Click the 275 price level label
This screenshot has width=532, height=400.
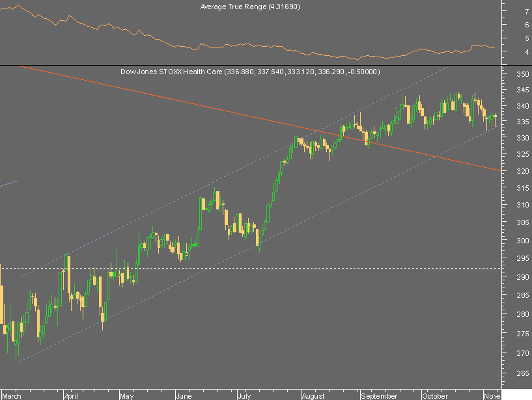(x=522, y=334)
